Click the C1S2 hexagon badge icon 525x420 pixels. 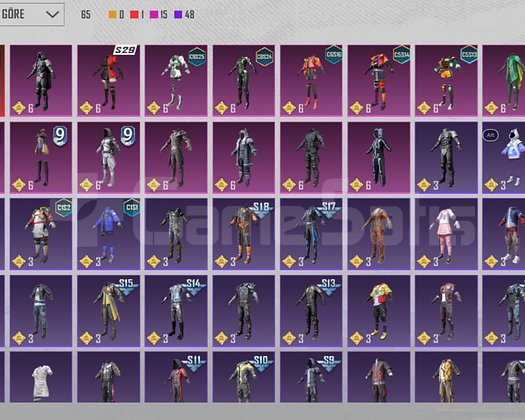click(x=64, y=208)
